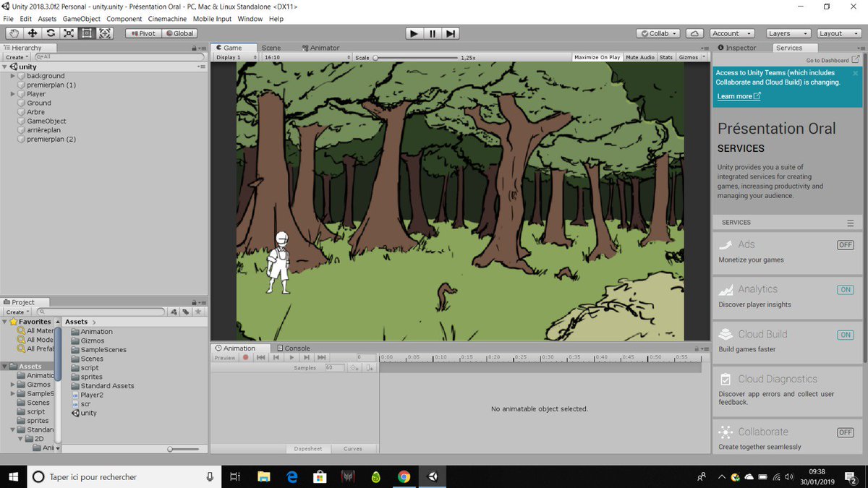Select the Move tool
The height and width of the screenshot is (488, 868).
(33, 33)
